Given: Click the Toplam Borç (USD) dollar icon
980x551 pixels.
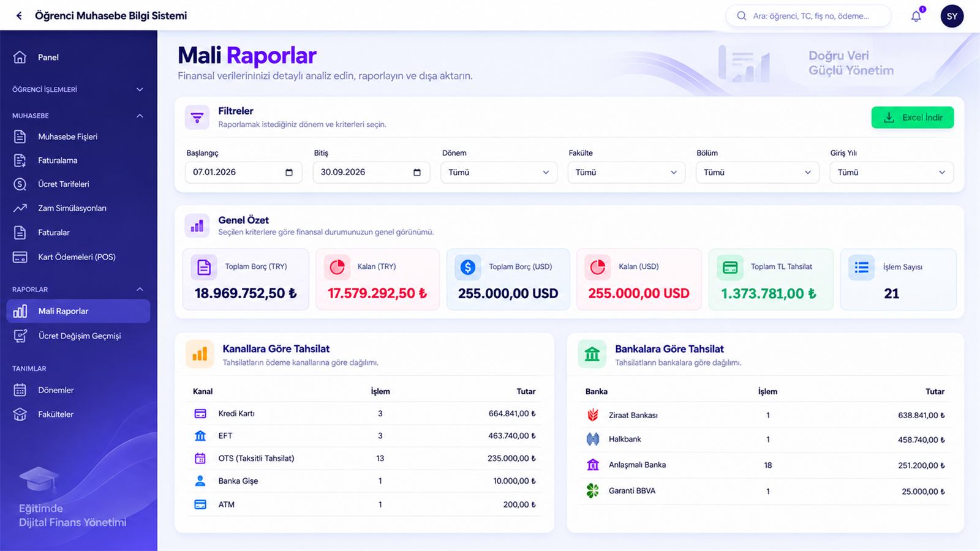Looking at the screenshot, I should [468, 268].
